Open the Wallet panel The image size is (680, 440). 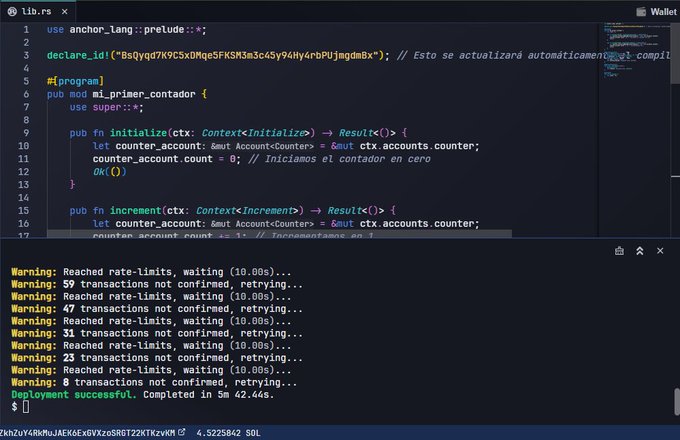(656, 12)
